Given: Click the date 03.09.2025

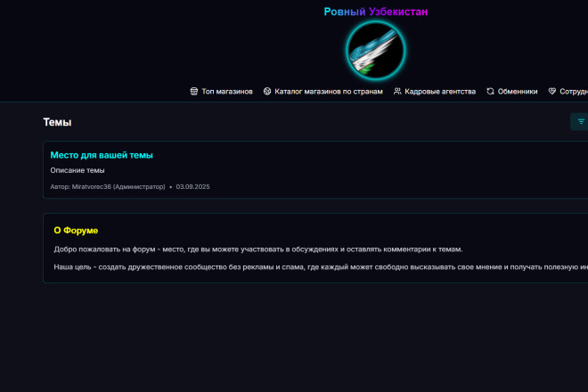Looking at the screenshot, I should (192, 187).
